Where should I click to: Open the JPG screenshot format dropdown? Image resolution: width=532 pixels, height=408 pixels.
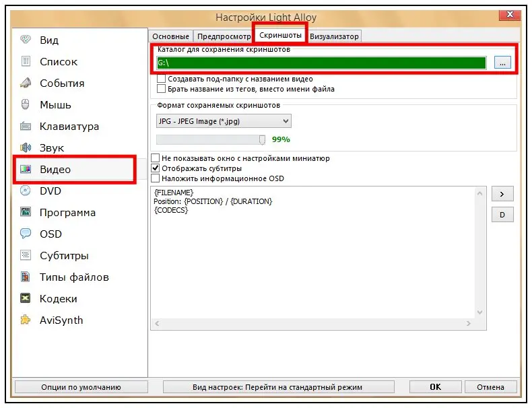[x=224, y=121]
